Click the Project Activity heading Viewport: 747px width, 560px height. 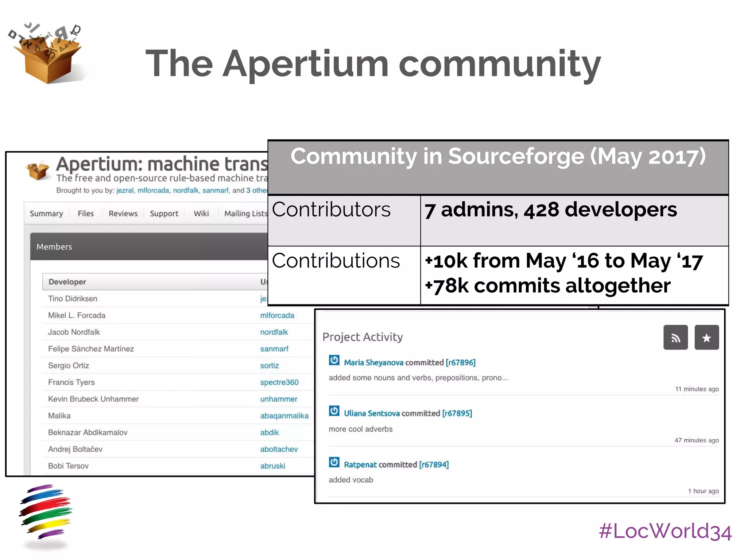tap(363, 337)
